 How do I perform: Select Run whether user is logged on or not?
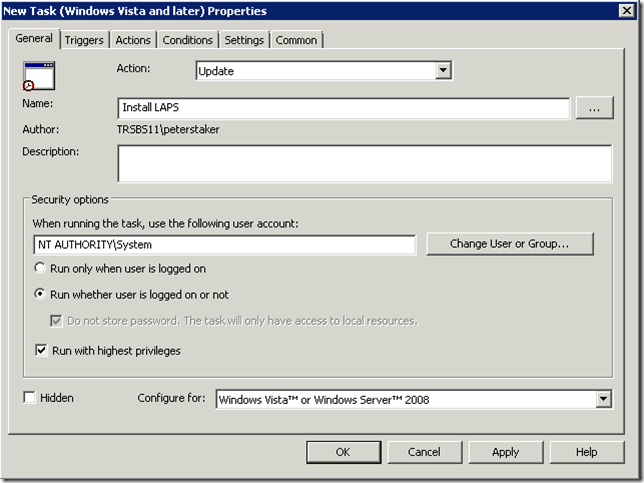coord(41,295)
